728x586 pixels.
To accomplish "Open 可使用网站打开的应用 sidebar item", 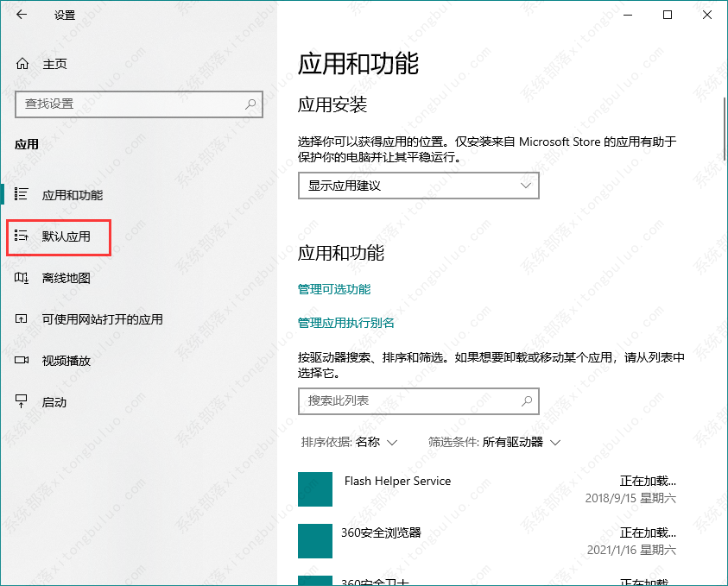I will [102, 319].
